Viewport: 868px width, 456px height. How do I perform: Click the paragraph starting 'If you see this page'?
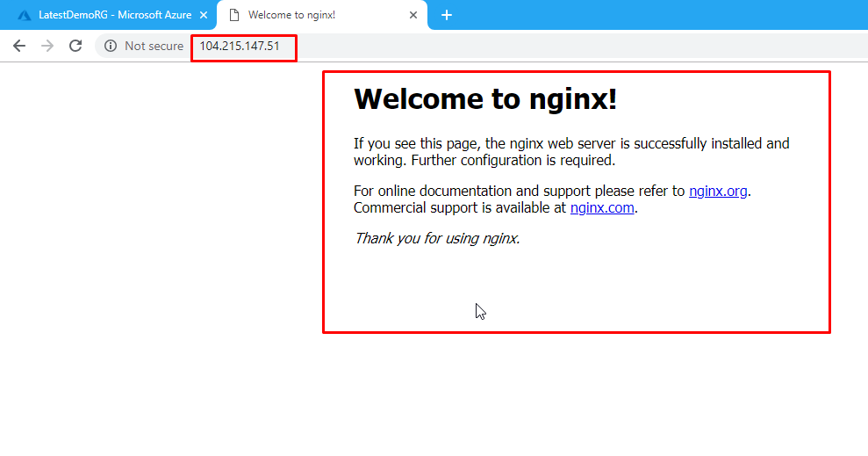tap(572, 152)
